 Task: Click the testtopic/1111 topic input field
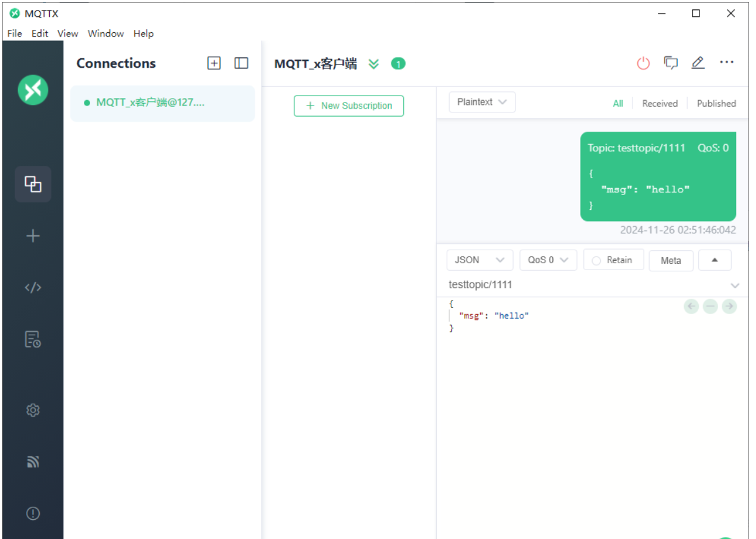click(587, 285)
